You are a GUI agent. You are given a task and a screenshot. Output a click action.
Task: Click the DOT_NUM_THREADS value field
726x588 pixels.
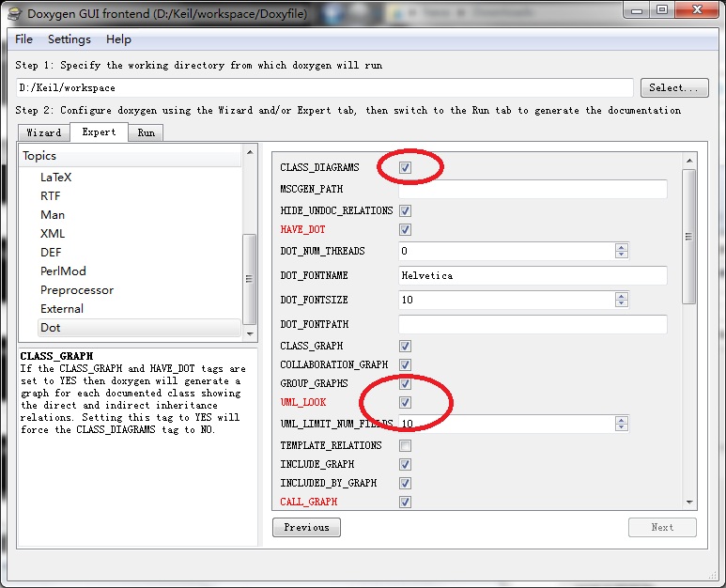coord(506,251)
